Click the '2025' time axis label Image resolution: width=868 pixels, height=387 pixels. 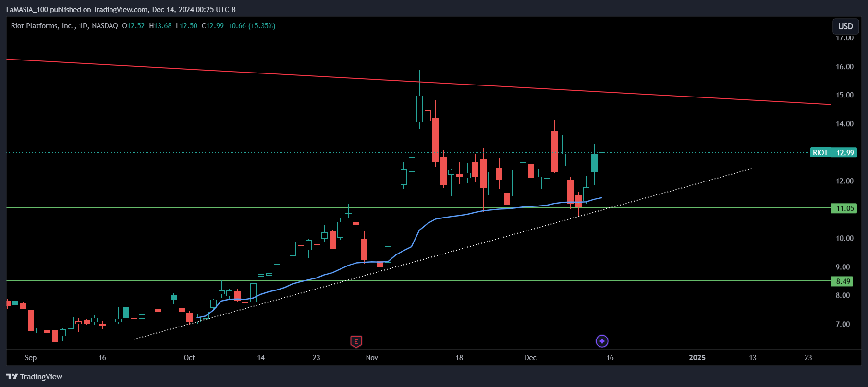coord(697,358)
